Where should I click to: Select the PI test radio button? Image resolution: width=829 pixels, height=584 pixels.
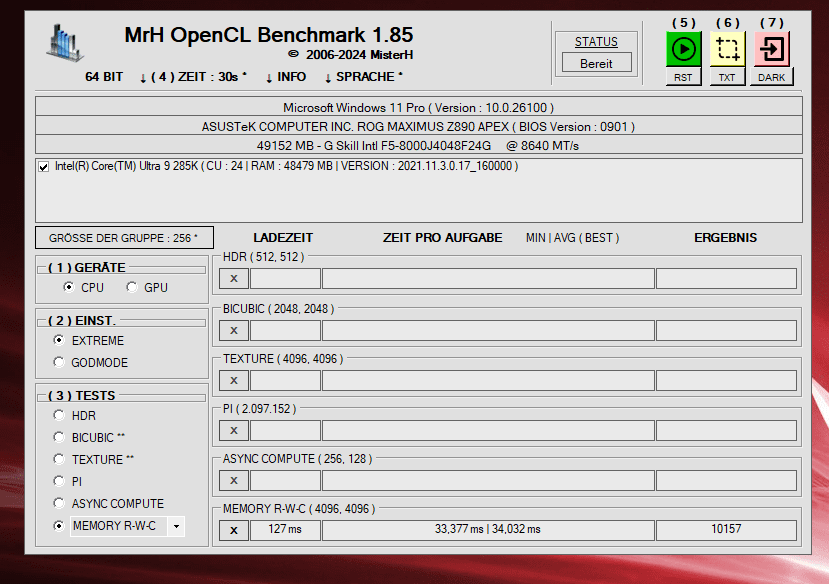coord(59,481)
